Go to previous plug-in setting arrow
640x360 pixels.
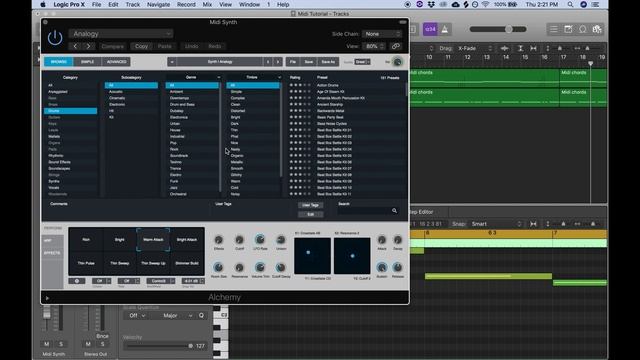[75, 46]
